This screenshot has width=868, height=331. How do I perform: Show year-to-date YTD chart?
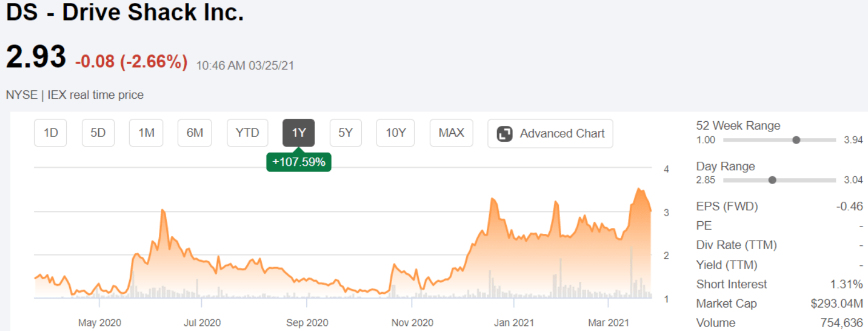[247, 133]
